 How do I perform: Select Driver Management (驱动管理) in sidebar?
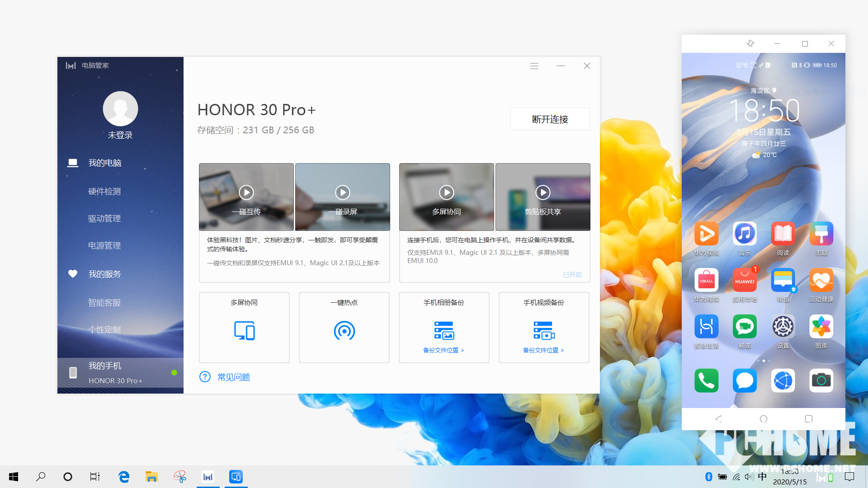click(x=104, y=218)
